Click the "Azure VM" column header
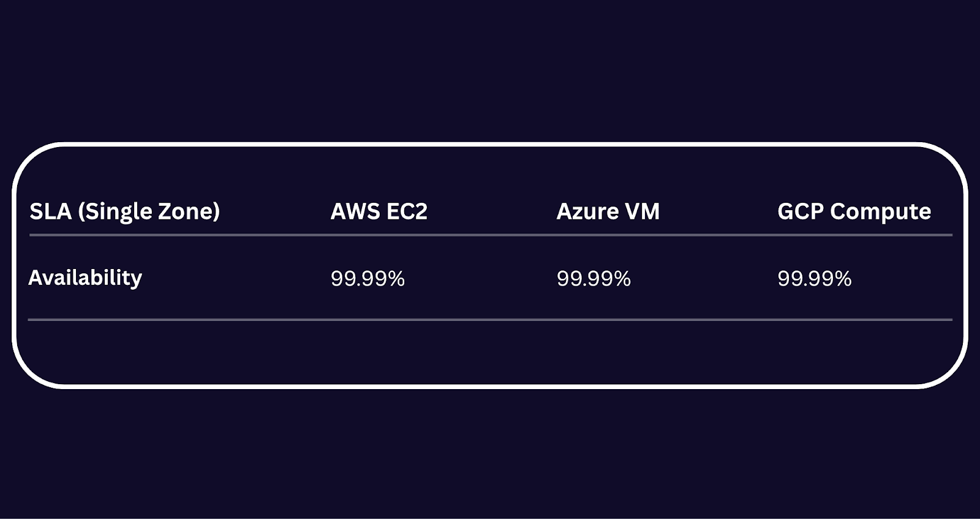The image size is (980, 519). click(x=608, y=211)
